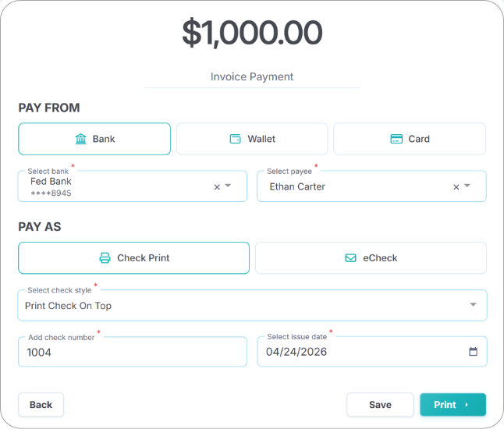Open the calendar date picker icon
Viewport: 504px width, 429px height.
(473, 352)
